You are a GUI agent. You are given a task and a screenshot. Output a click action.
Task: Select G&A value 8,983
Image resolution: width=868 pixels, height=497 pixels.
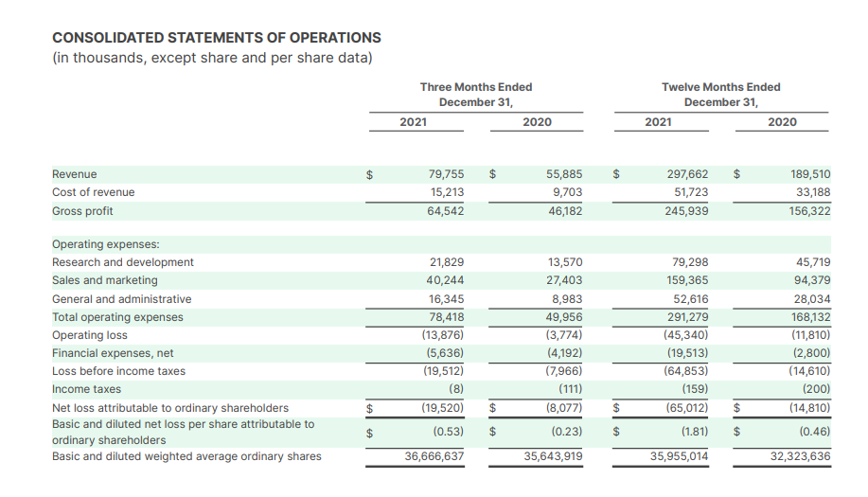[567, 299]
